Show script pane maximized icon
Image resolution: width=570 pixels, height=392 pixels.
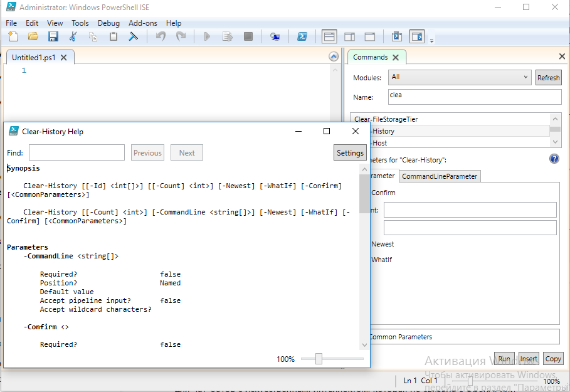coord(370,37)
